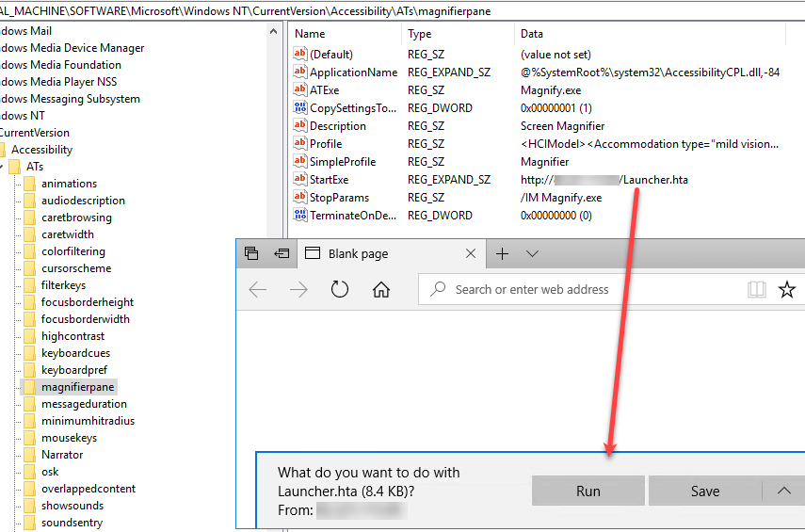
Task: Click the Edge home icon
Action: [x=381, y=290]
